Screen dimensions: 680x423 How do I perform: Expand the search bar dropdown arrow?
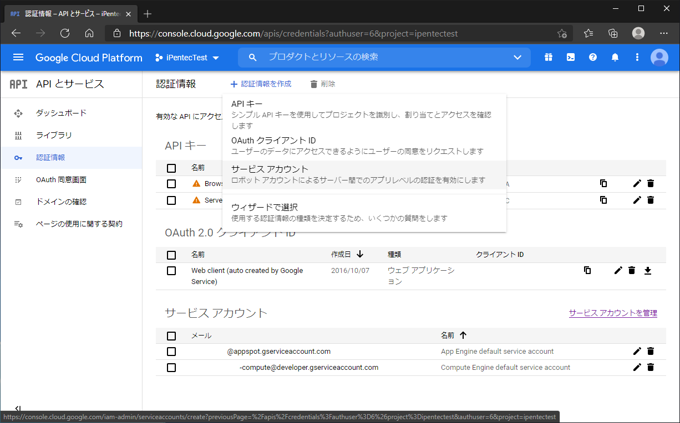517,57
